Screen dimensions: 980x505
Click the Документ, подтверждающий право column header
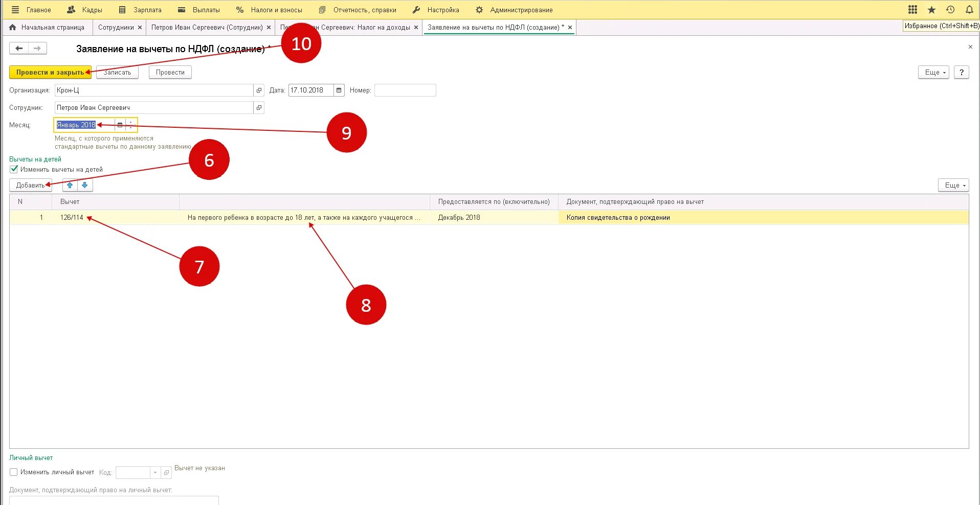(763, 202)
